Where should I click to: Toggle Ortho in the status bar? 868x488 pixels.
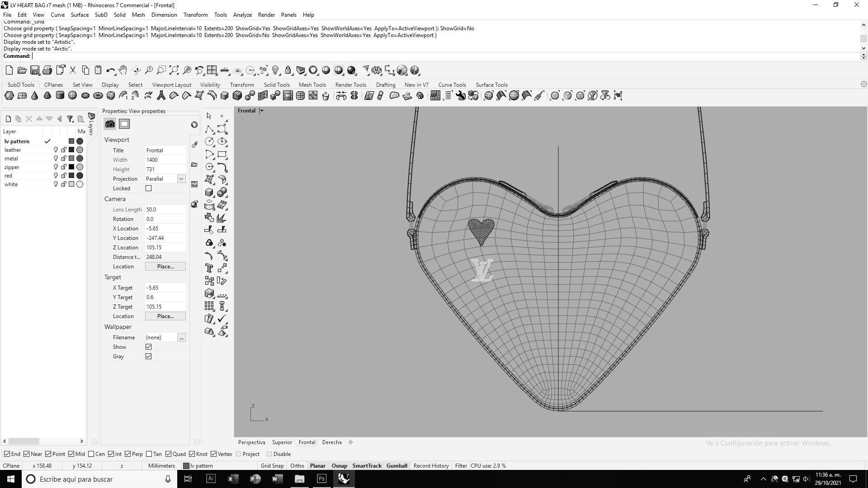click(x=297, y=466)
